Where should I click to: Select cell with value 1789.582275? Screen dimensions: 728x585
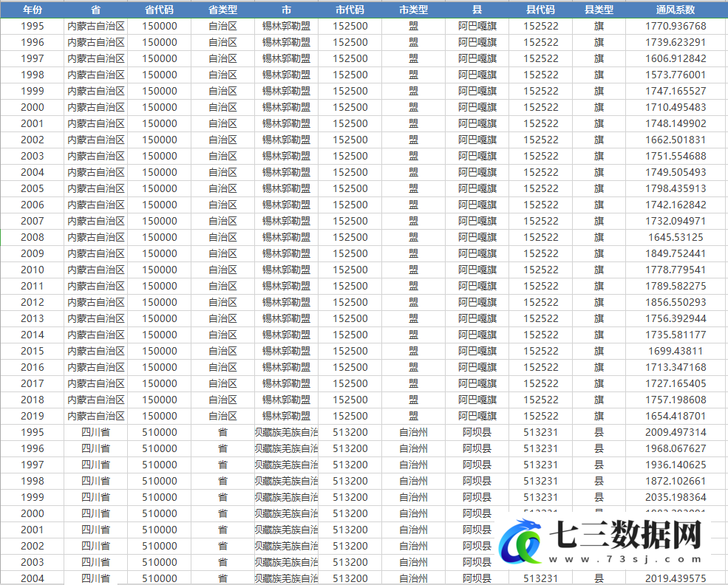676,286
